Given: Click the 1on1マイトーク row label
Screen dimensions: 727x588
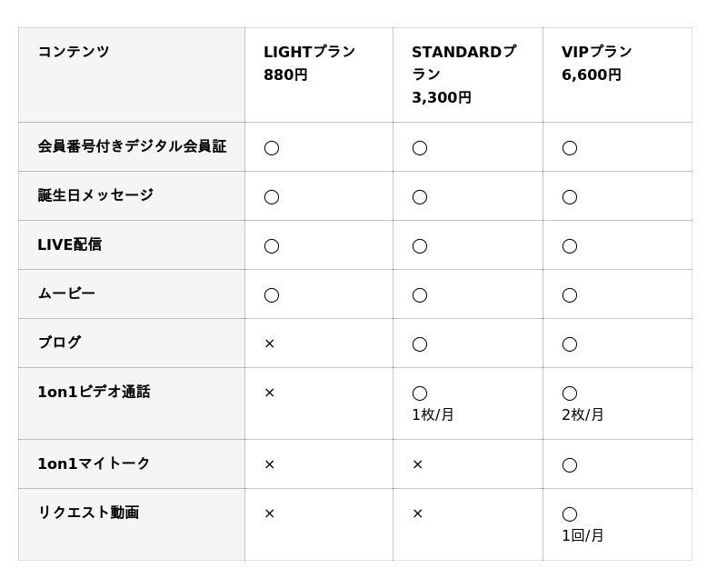Looking at the screenshot, I should pos(94,463).
